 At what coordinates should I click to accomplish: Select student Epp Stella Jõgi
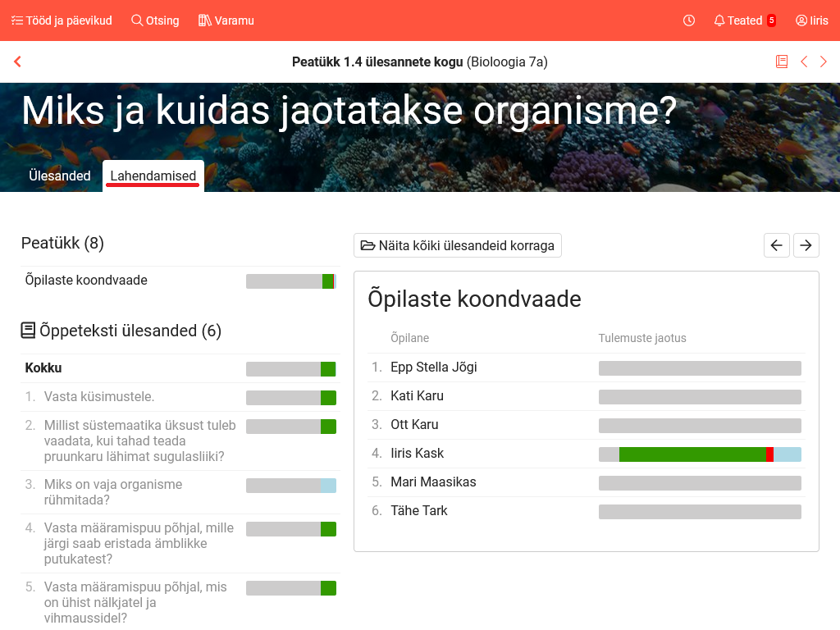[434, 367]
